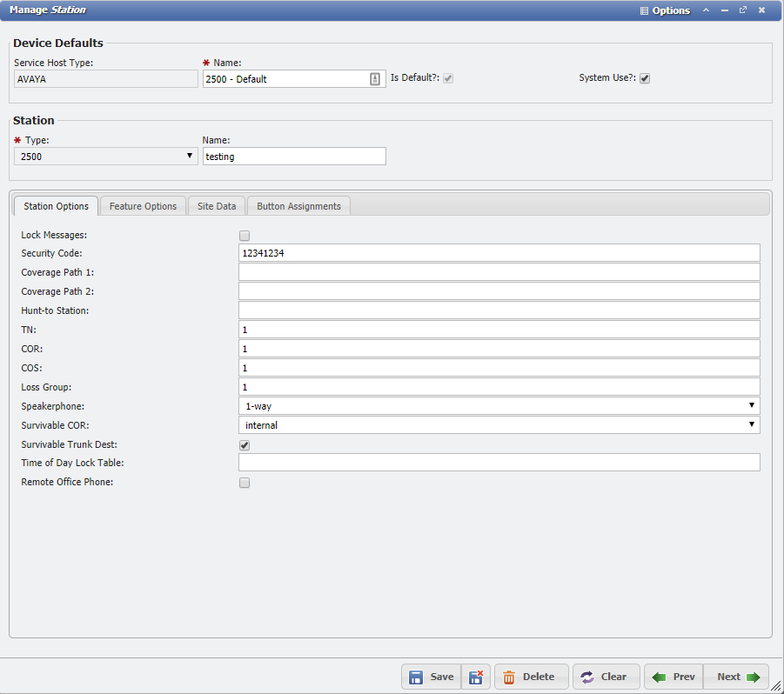The height and width of the screenshot is (694, 784).
Task: Click the Save-and-close icon beside Save
Action: coord(475,677)
